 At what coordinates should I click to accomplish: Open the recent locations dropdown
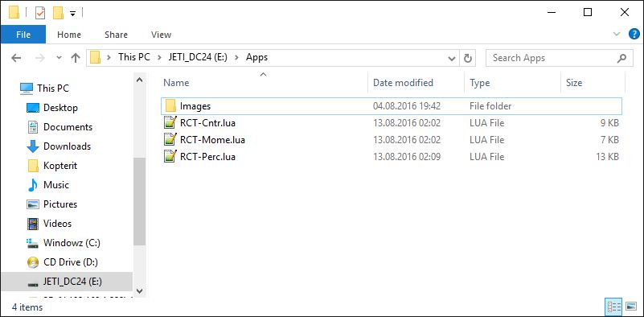click(x=59, y=58)
